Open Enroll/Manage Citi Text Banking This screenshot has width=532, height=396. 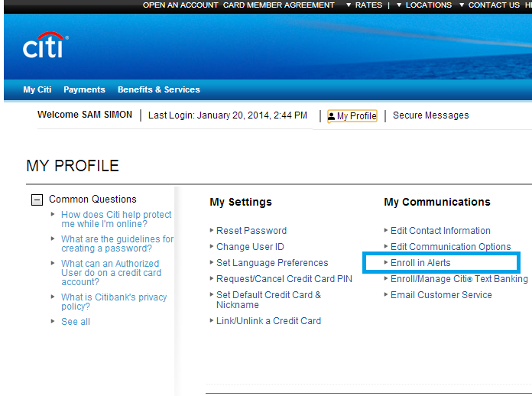459,278
